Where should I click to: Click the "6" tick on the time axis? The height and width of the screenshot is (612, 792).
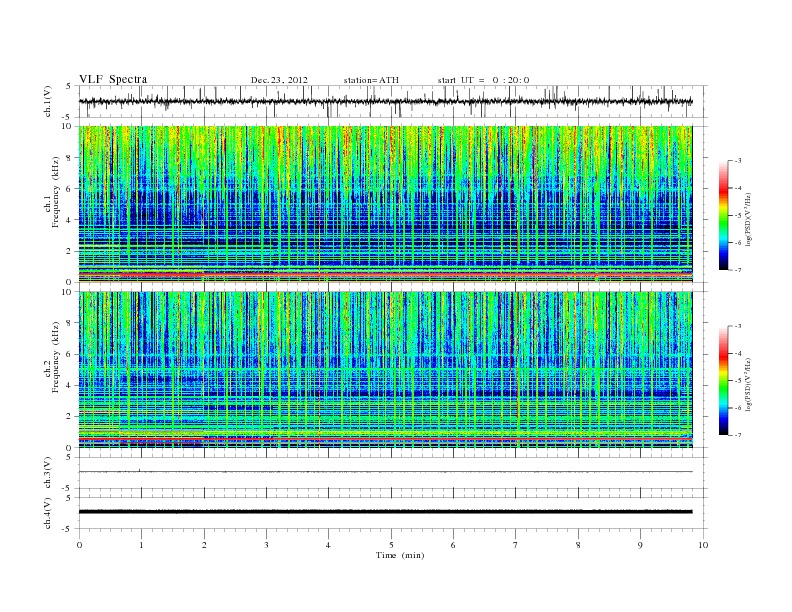454,545
